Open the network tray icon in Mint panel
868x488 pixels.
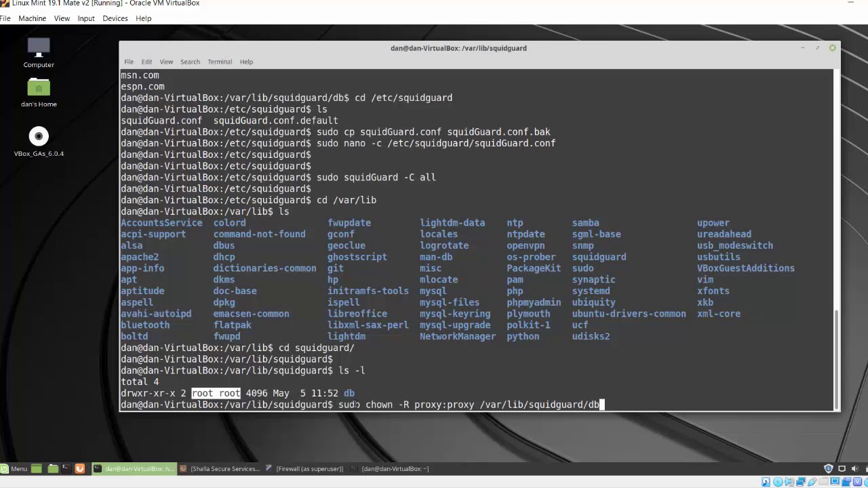tap(842, 468)
